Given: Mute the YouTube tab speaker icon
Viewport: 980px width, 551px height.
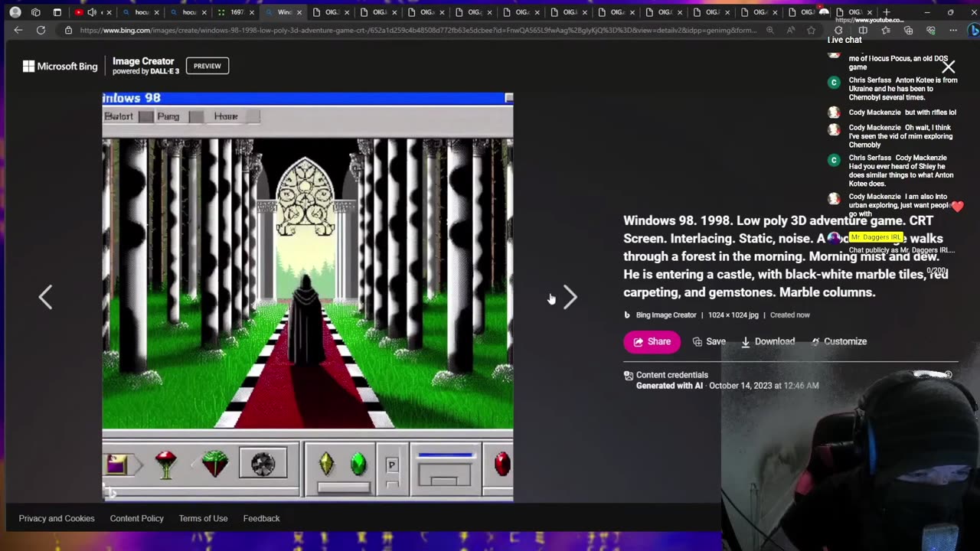Looking at the screenshot, I should pos(92,12).
